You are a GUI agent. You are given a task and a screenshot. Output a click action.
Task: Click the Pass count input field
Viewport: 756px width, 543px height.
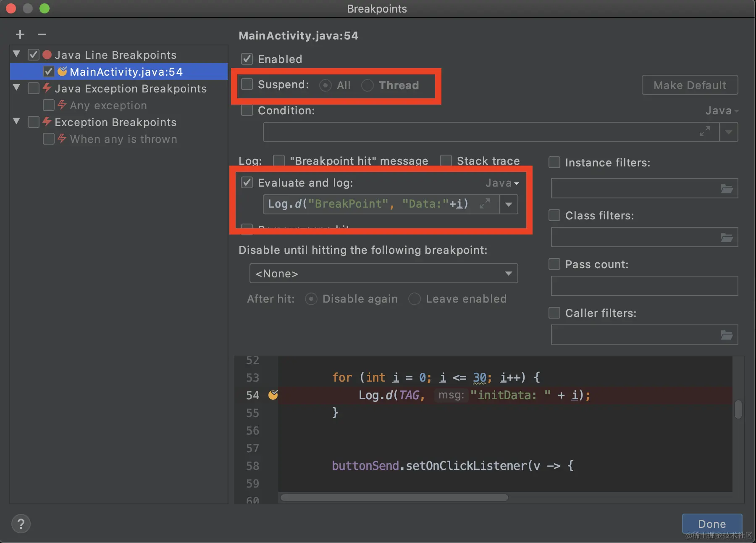click(644, 286)
